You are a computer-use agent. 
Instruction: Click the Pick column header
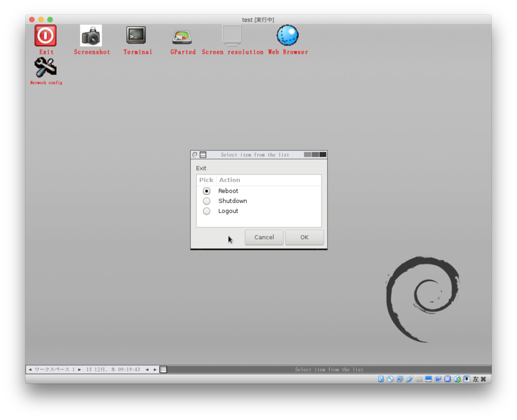pos(206,180)
